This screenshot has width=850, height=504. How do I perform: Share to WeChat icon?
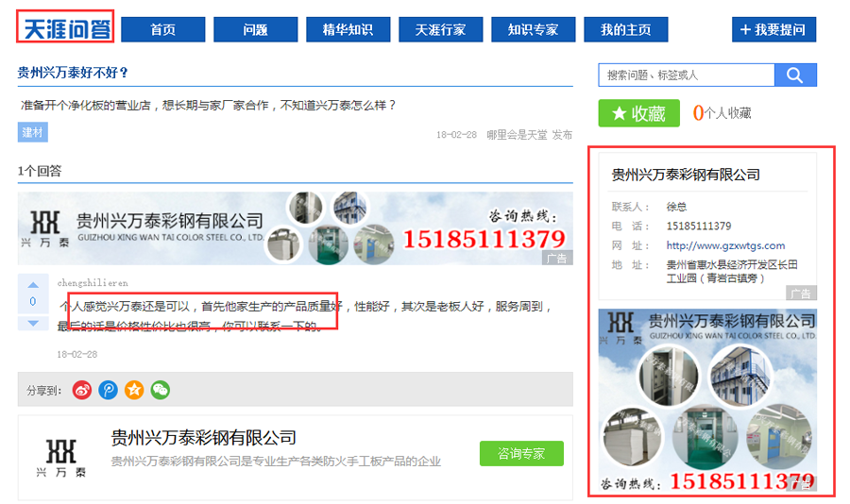[160, 390]
